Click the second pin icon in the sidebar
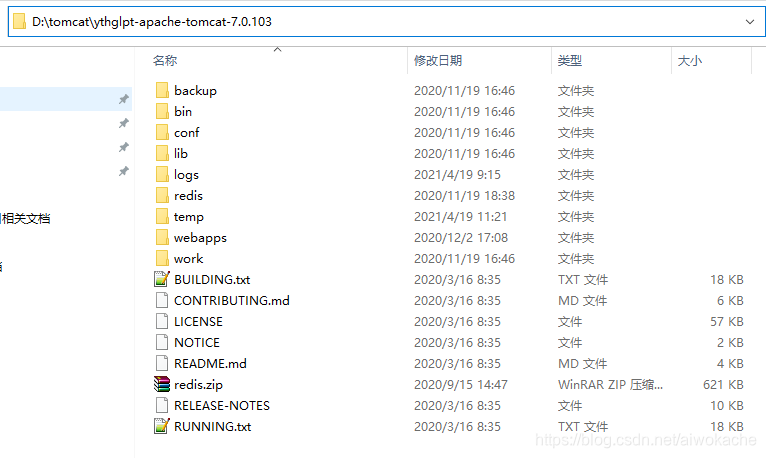The image size is (766, 458). 124,123
